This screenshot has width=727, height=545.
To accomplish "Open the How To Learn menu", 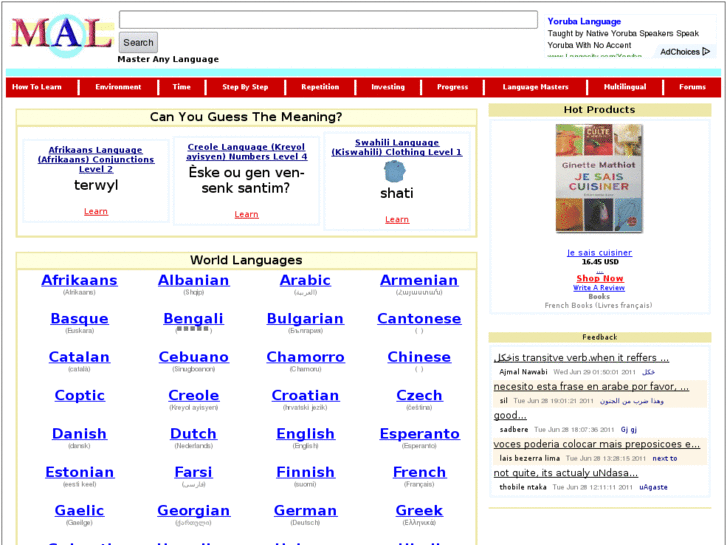I will tap(37, 87).
